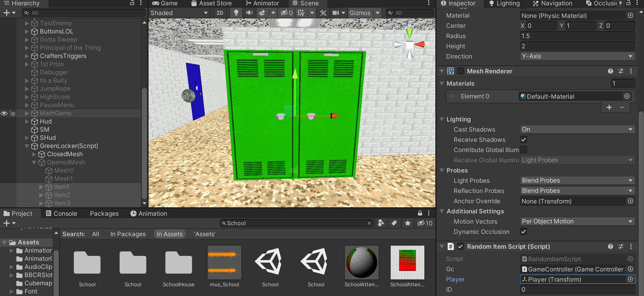Open the Shaded draw mode dropdown
The width and height of the screenshot is (644, 296).
point(179,13)
